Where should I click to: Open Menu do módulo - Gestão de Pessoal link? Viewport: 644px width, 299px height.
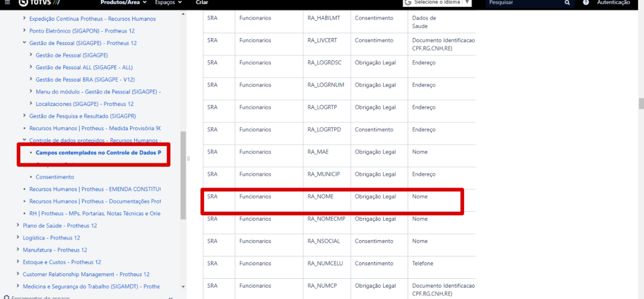(98, 92)
